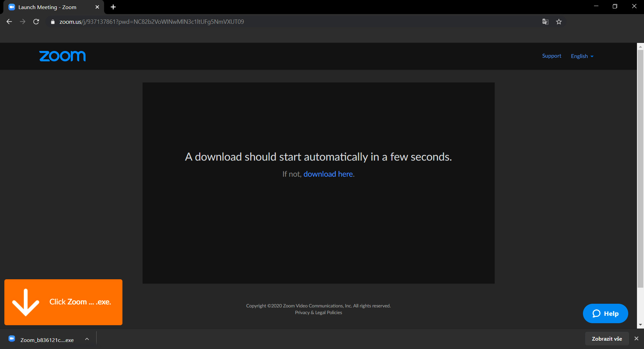This screenshot has height=349, width=644.
Task: Bookmark this page with the star icon
Action: (x=559, y=22)
